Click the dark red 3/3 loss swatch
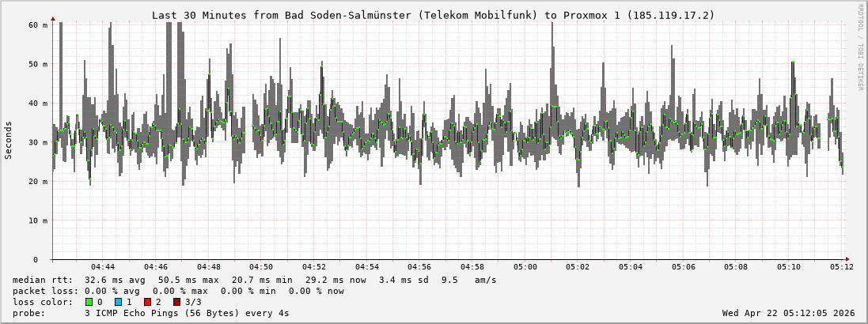The height and width of the screenshot is (324, 868). (176, 302)
